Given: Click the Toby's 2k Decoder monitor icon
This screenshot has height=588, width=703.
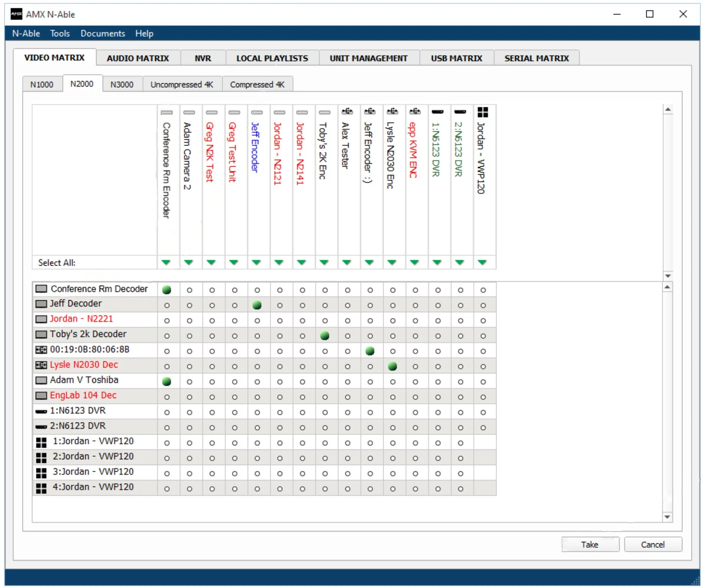Looking at the screenshot, I should [41, 335].
